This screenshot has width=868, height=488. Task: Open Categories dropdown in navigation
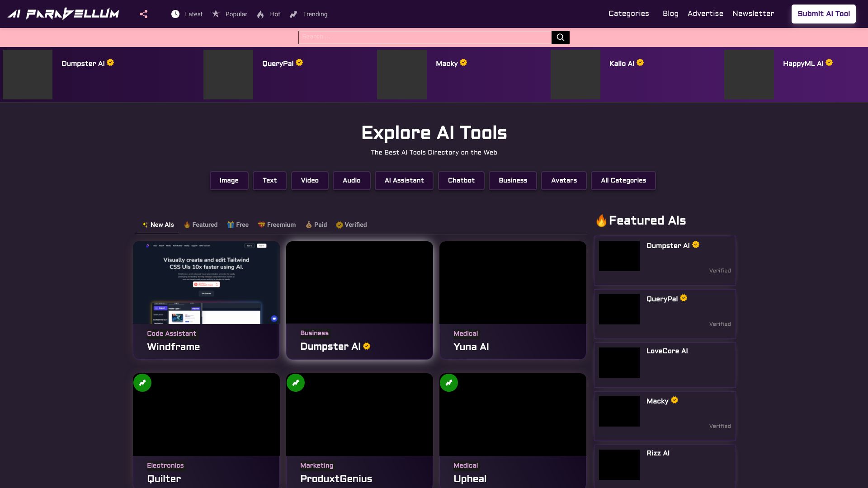(x=628, y=13)
